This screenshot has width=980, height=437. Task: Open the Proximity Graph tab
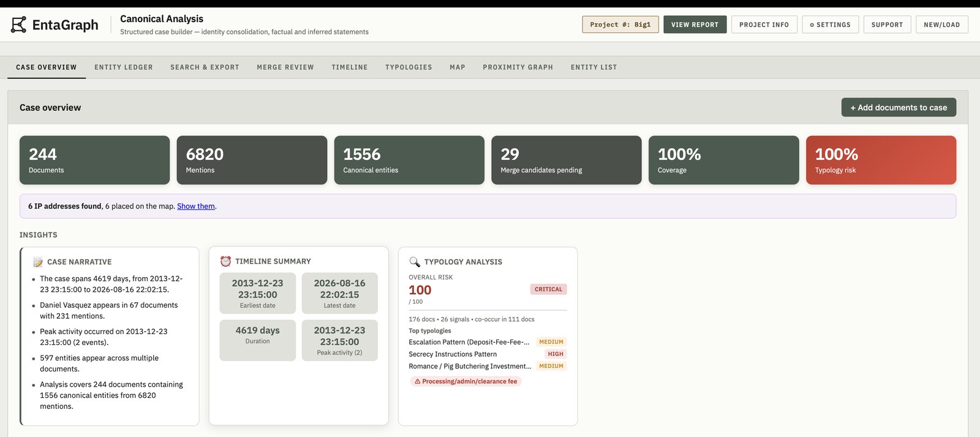click(518, 67)
